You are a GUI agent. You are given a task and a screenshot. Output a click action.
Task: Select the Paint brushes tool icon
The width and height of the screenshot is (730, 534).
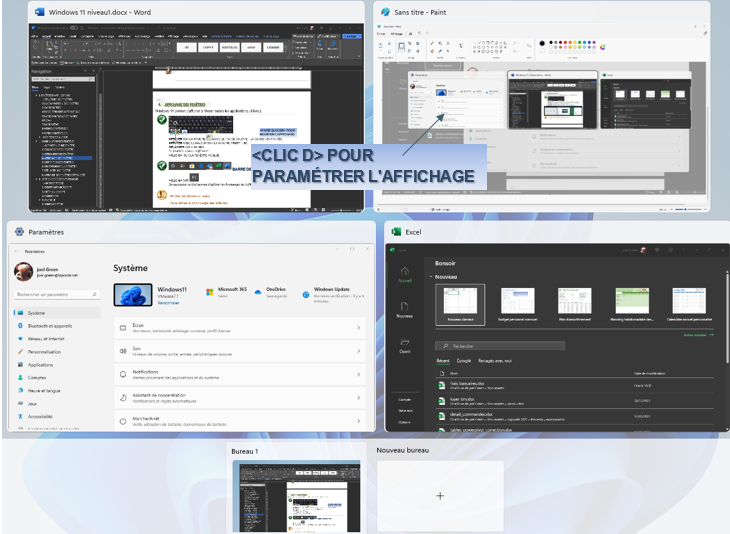[461, 46]
